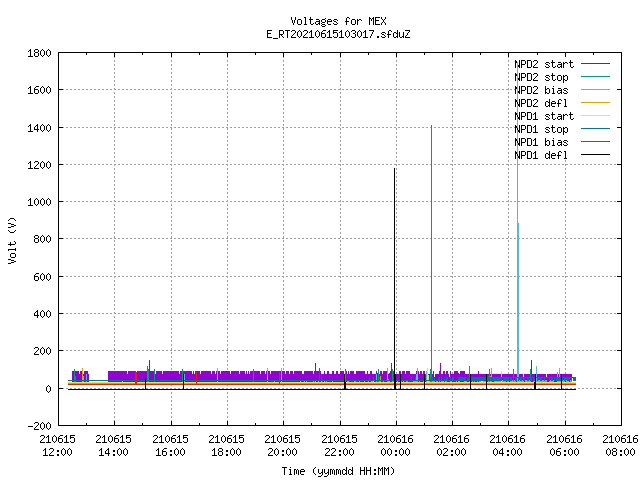Click the yellow NPD1 start legend line

tap(595, 116)
